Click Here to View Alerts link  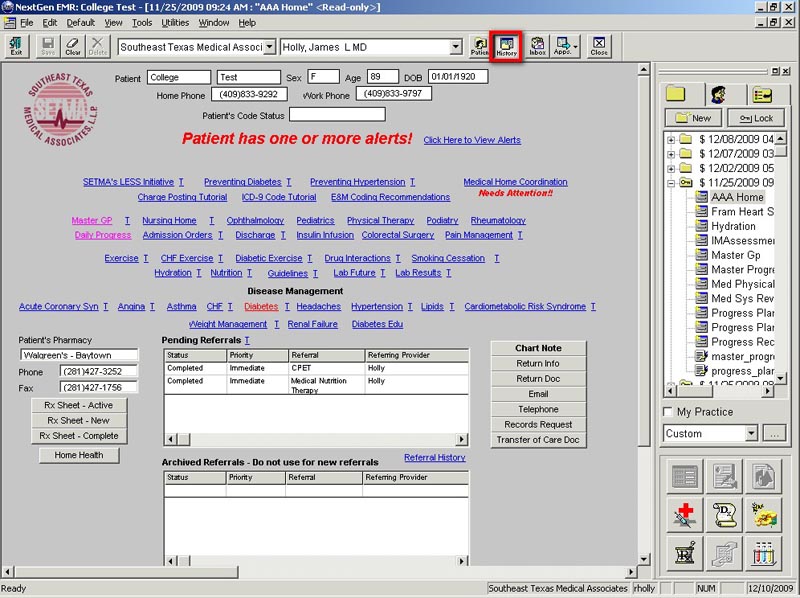point(471,140)
